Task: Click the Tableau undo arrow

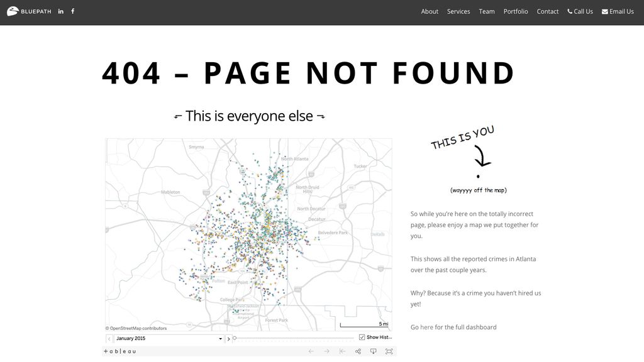Action: [x=311, y=351]
